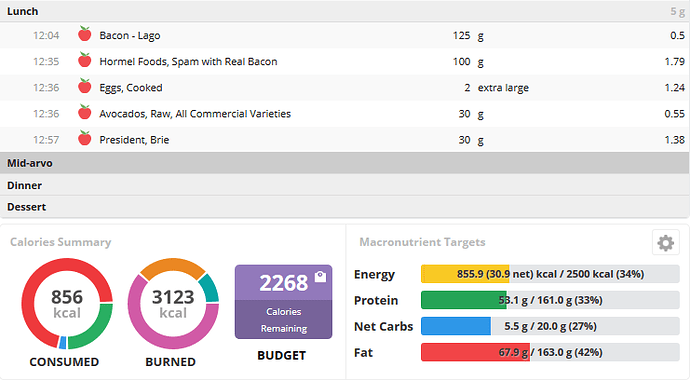Click the apple icon beside President, Brie
The width and height of the screenshot is (690, 380).
coord(84,138)
